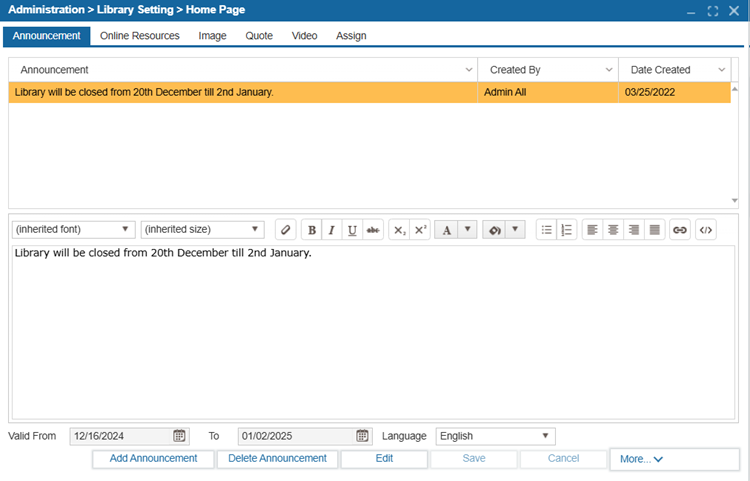This screenshot has width=750, height=481.
Task: Apply strikethrough formatting
Action: pyautogui.click(x=373, y=230)
